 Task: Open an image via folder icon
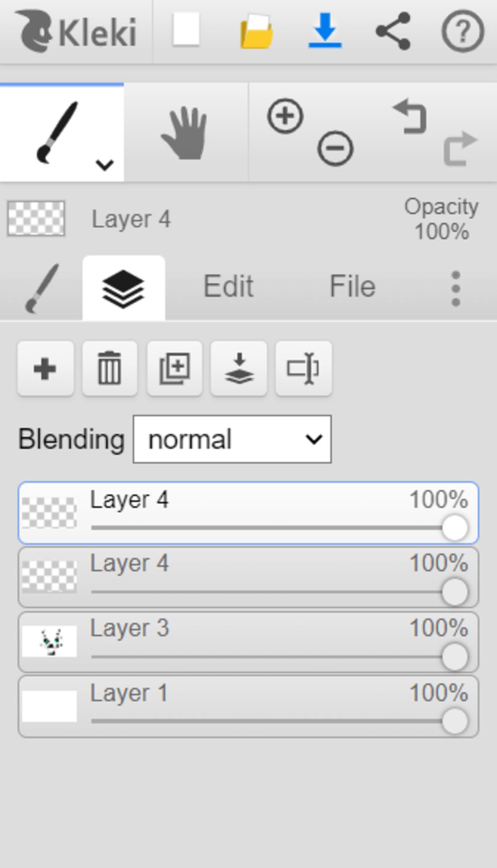(x=256, y=32)
